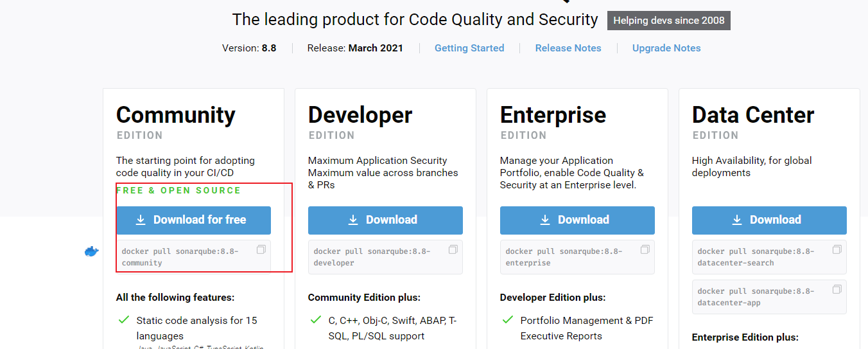Click the Developer Edition plus heading
This screenshot has height=349, width=868.
(x=553, y=298)
